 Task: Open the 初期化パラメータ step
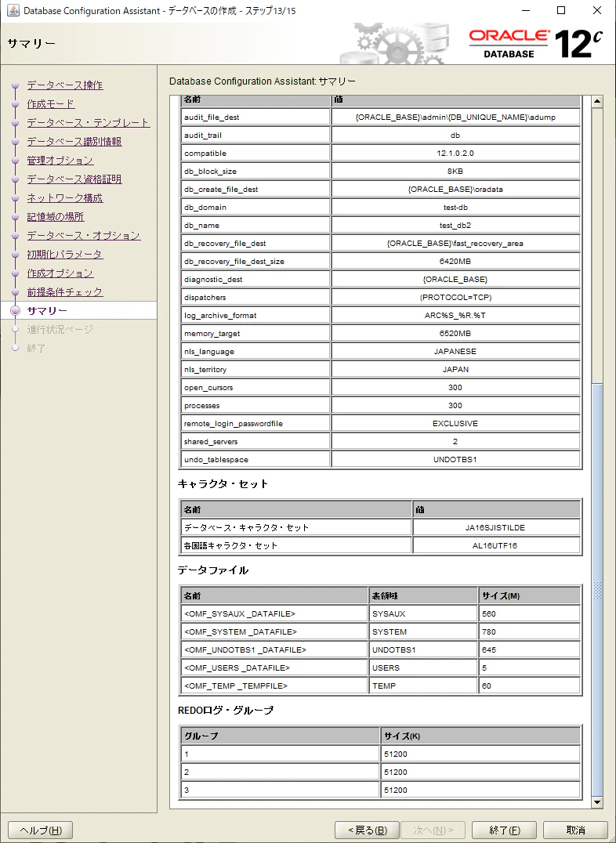coord(65,255)
